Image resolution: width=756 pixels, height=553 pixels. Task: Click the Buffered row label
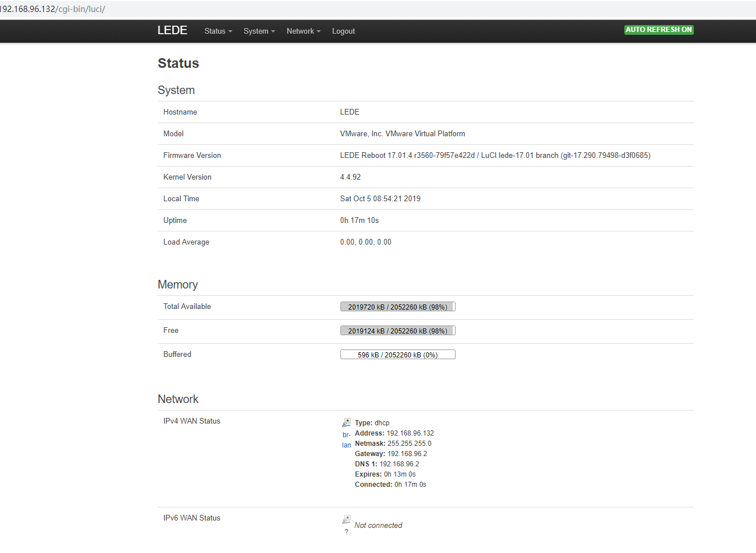pyautogui.click(x=177, y=354)
